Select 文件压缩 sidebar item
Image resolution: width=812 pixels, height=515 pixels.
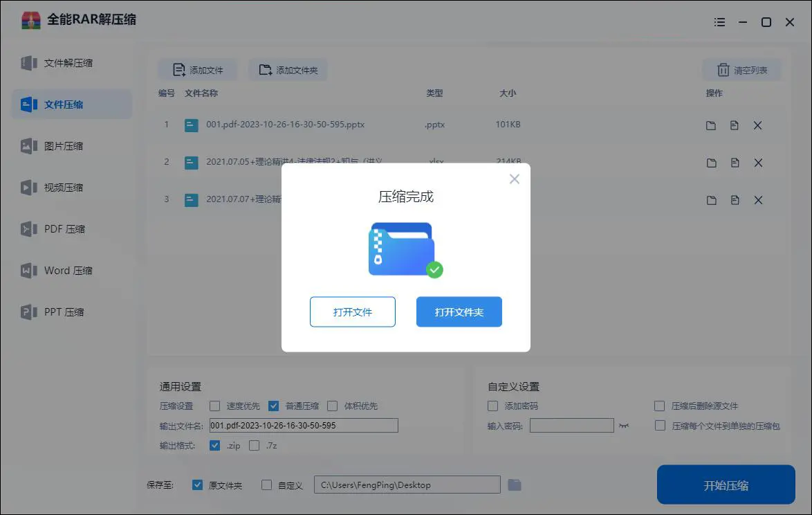[x=72, y=105]
